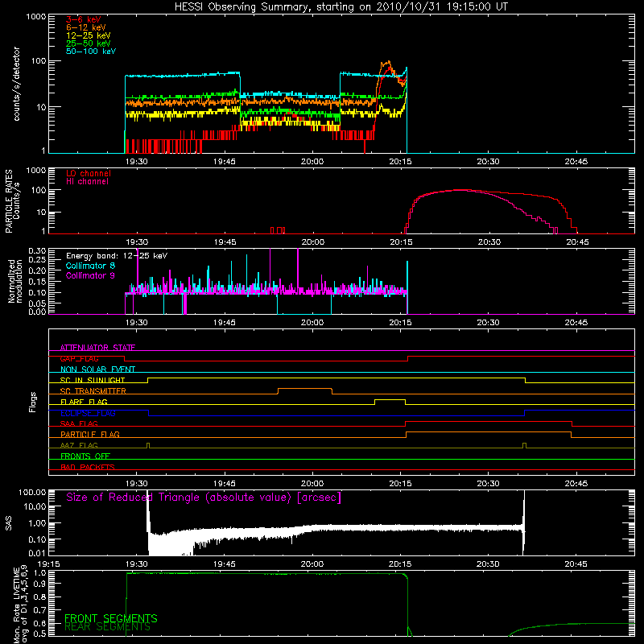The height and width of the screenshot is (644, 644).
Task: Select the green 25-50 keV legend entry
Action: 89,43
